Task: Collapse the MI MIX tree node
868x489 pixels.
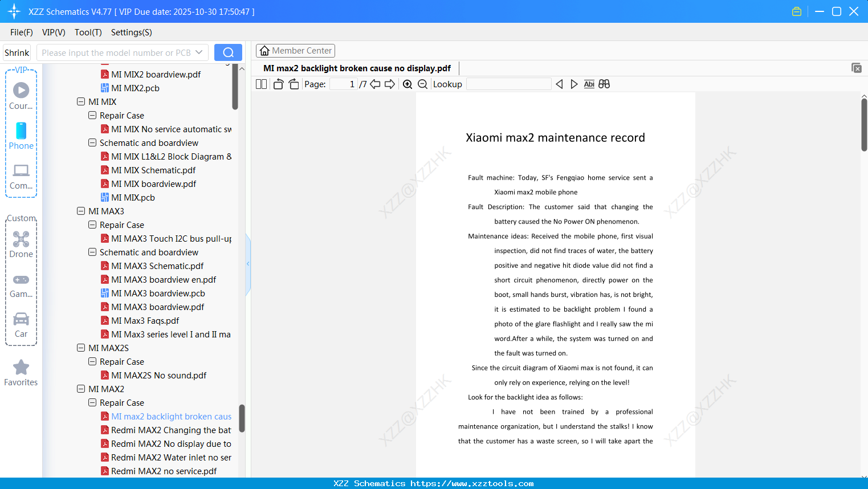Action: coord(81,102)
